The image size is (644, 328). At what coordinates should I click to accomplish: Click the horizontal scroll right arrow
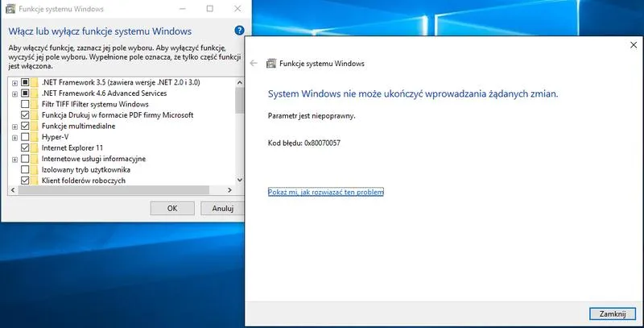pos(229,190)
